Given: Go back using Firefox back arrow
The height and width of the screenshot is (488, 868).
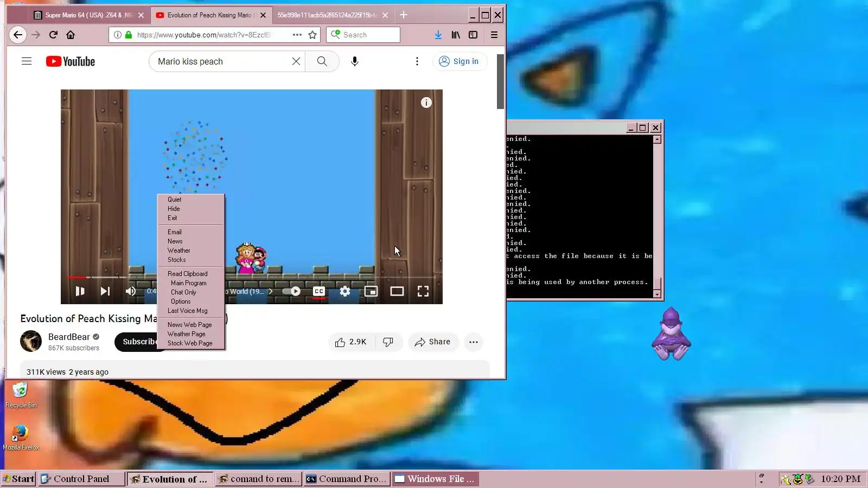Looking at the screenshot, I should [18, 35].
